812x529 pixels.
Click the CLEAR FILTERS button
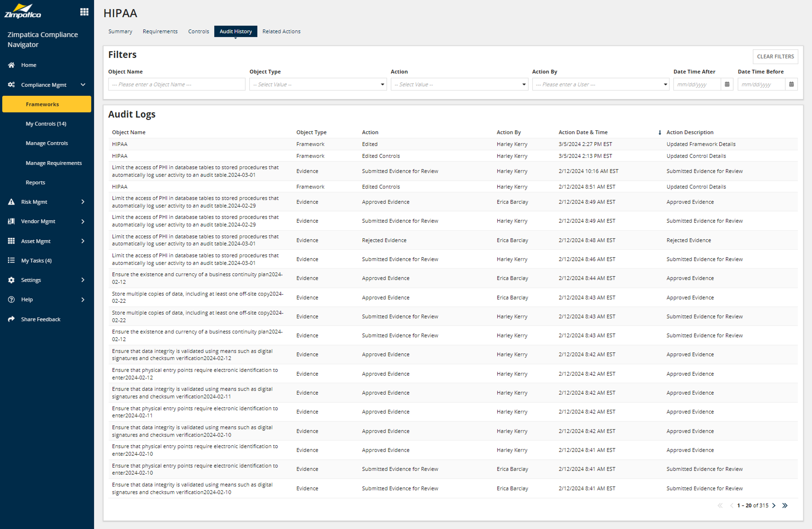click(775, 57)
